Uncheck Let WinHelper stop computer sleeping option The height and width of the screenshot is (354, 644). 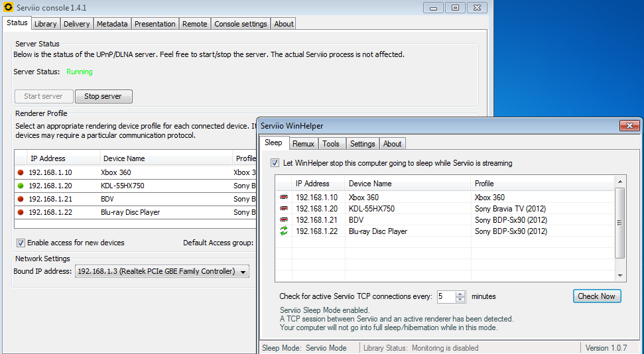[275, 163]
